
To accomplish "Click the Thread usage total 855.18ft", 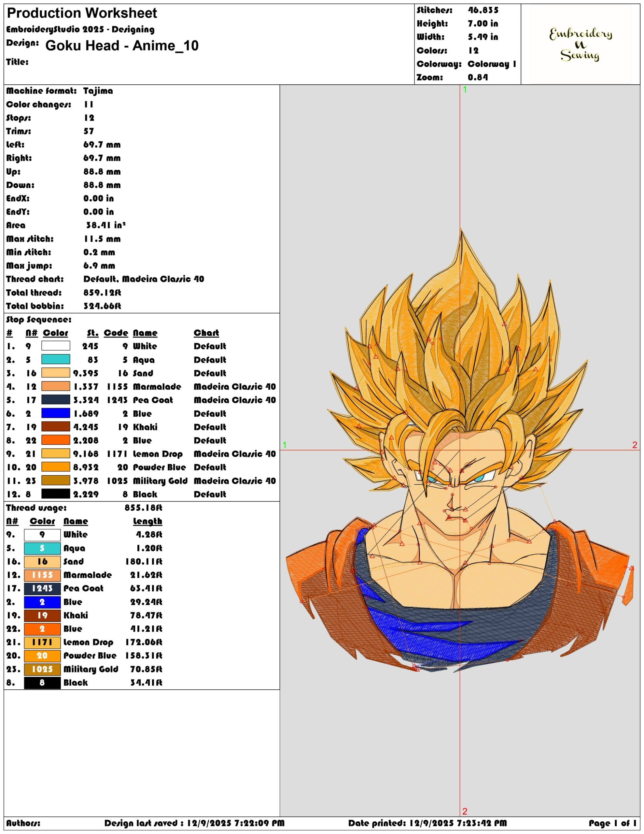I will click(x=144, y=508).
